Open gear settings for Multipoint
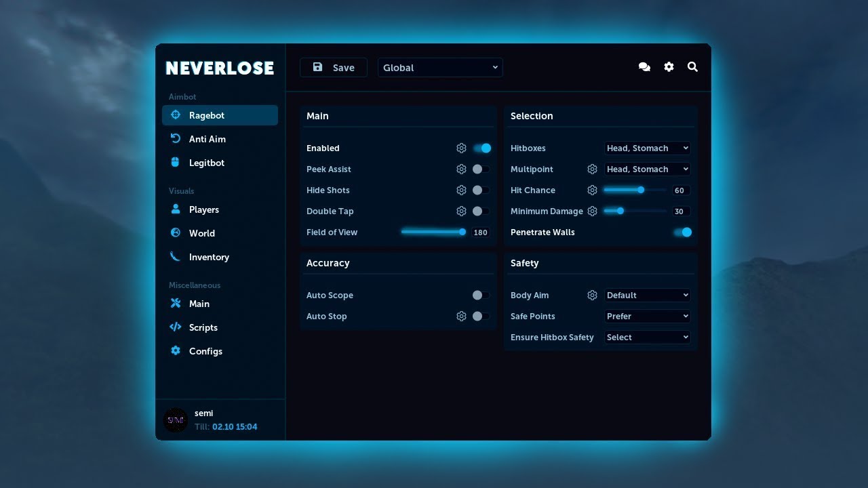 coord(592,169)
